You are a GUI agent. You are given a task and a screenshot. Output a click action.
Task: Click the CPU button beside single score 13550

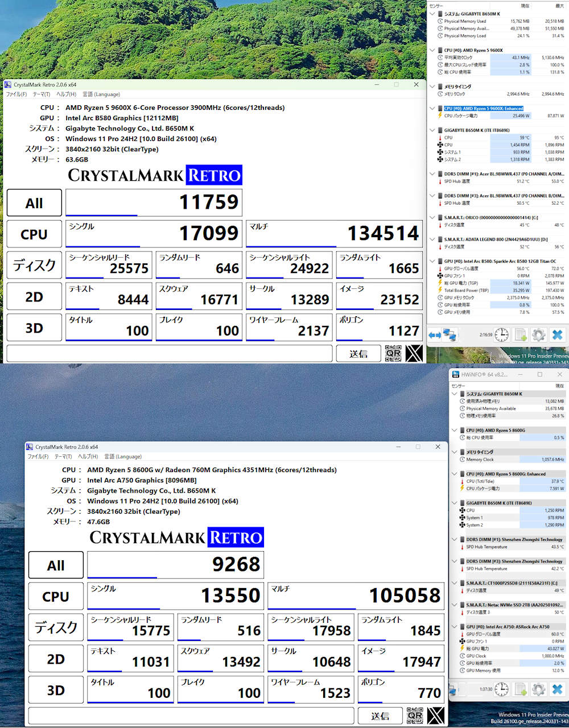(56, 597)
